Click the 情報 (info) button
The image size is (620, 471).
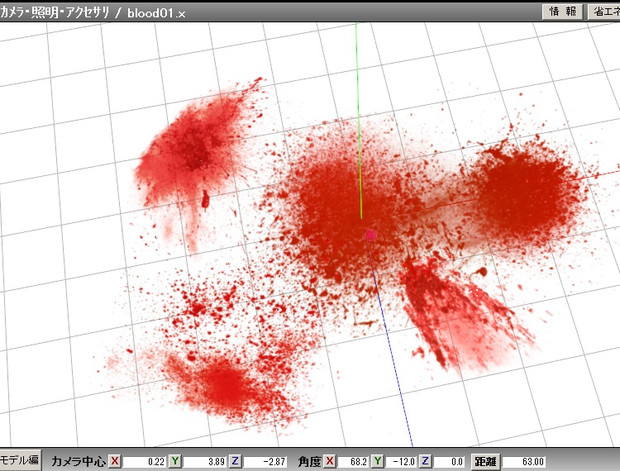click(x=564, y=11)
